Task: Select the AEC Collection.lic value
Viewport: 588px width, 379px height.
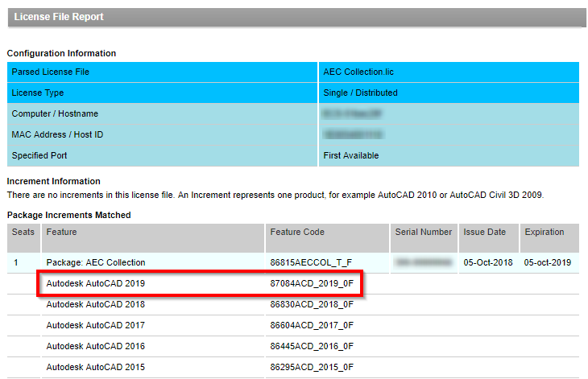Action: (x=358, y=72)
